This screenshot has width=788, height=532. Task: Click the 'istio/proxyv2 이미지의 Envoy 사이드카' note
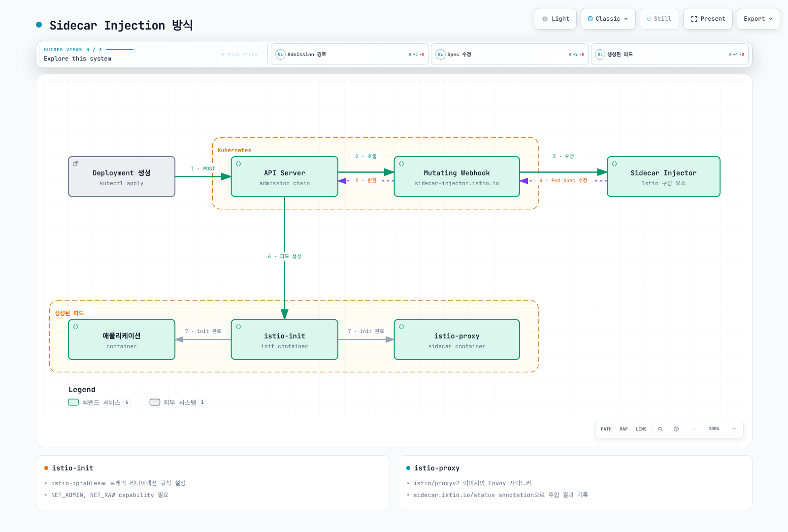click(x=472, y=483)
